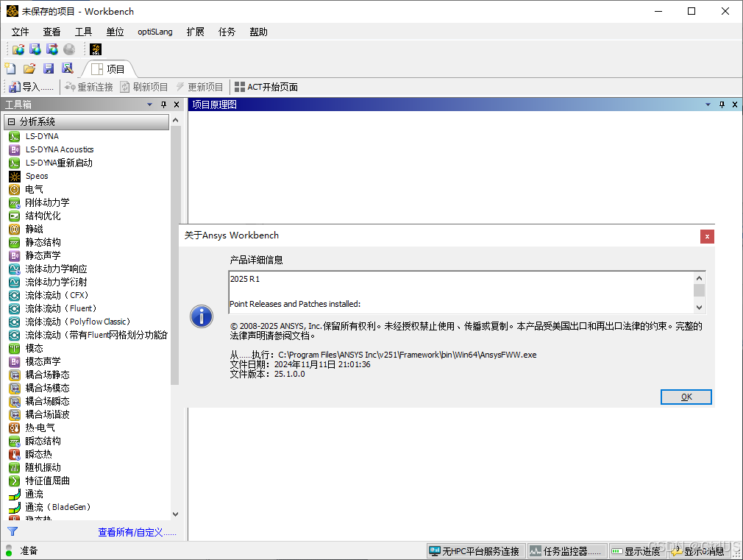Click 更新项目 update project button
This screenshot has height=560, width=743.
tap(199, 88)
